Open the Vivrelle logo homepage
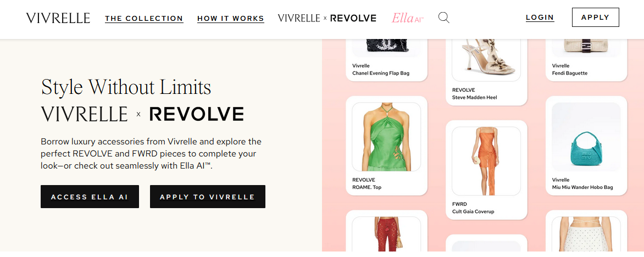644x257 pixels. pyautogui.click(x=58, y=18)
